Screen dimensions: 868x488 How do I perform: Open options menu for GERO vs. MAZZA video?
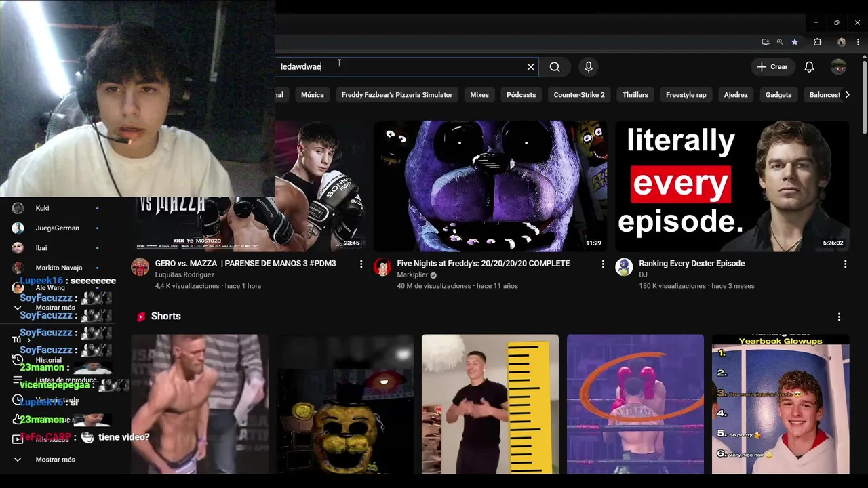[x=361, y=264]
